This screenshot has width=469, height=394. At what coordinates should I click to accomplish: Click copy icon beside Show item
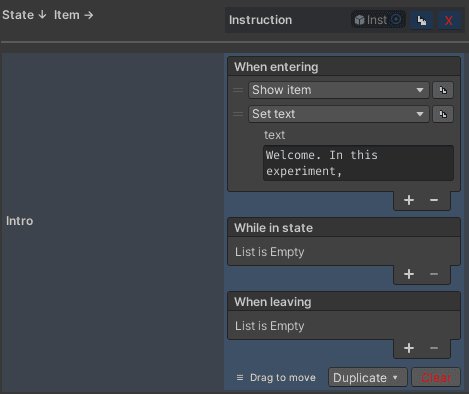click(x=443, y=90)
